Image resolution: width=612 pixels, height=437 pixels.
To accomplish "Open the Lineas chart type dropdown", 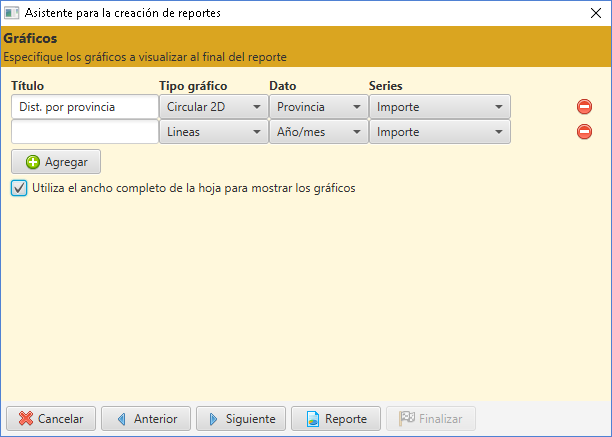I will pyautogui.click(x=214, y=131).
